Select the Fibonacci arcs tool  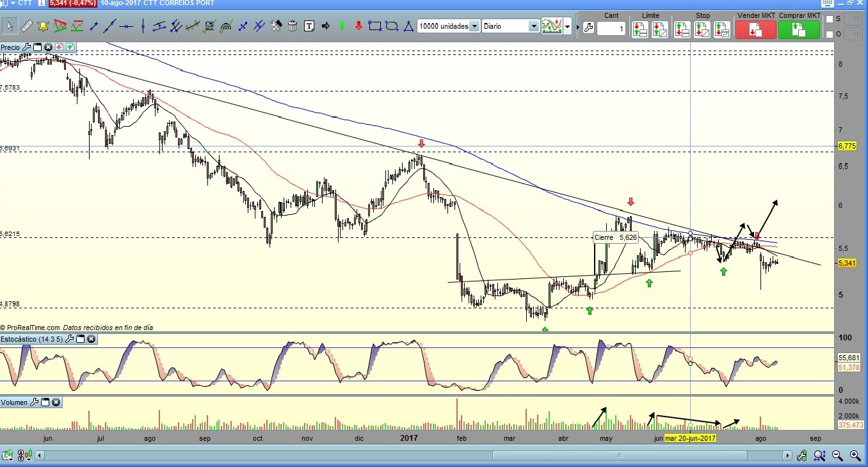(x=226, y=26)
